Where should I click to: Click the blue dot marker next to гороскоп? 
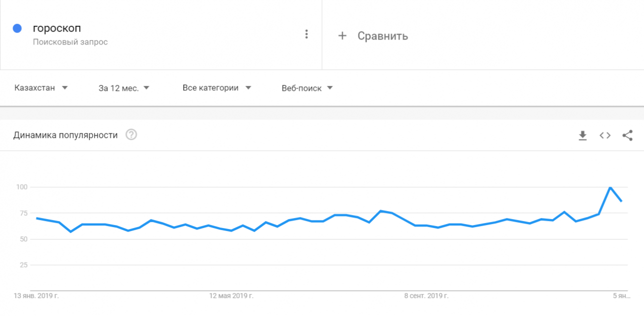(x=17, y=28)
